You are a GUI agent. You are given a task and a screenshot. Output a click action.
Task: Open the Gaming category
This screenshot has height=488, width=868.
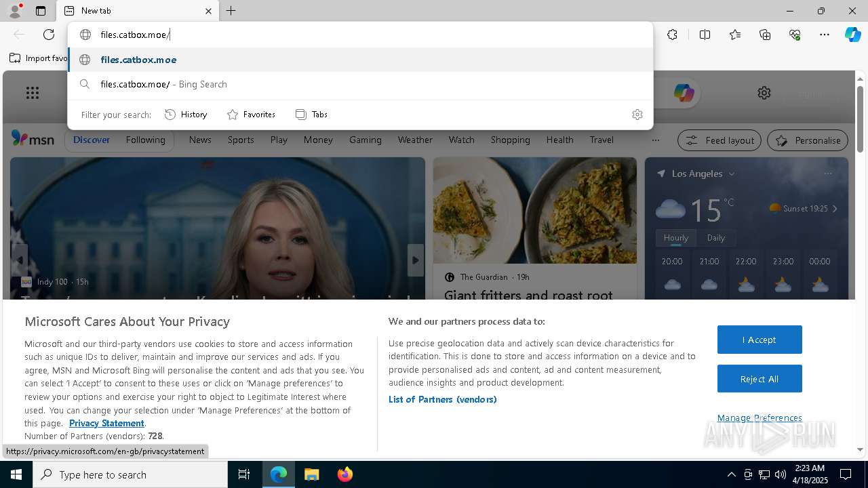(366, 140)
